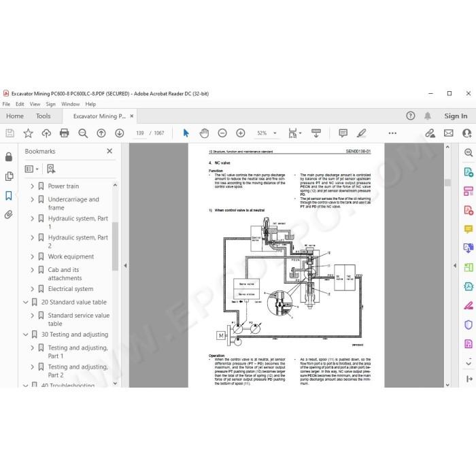Expand Work equipment bookmark

pos(32,256)
